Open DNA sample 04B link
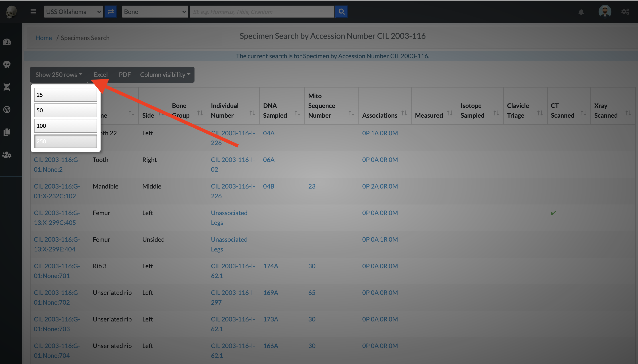 (x=269, y=186)
